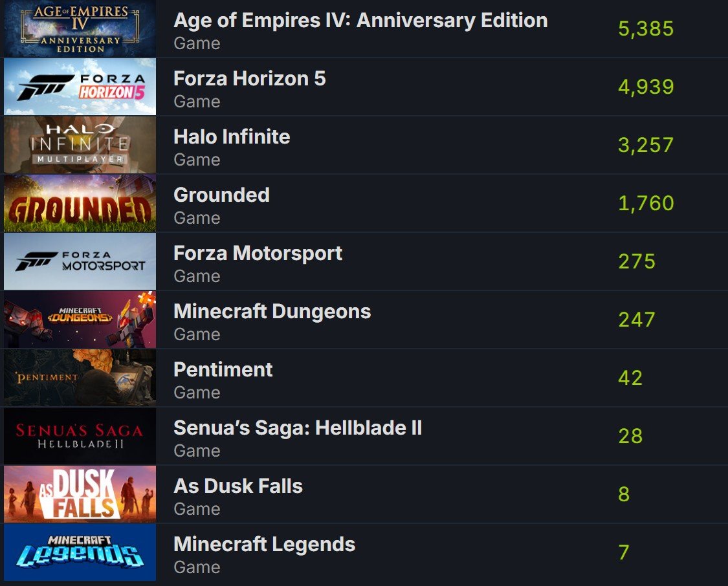Viewport: 728px width, 586px height.
Task: Open the Minecraft Legends title link
Action: 264,544
